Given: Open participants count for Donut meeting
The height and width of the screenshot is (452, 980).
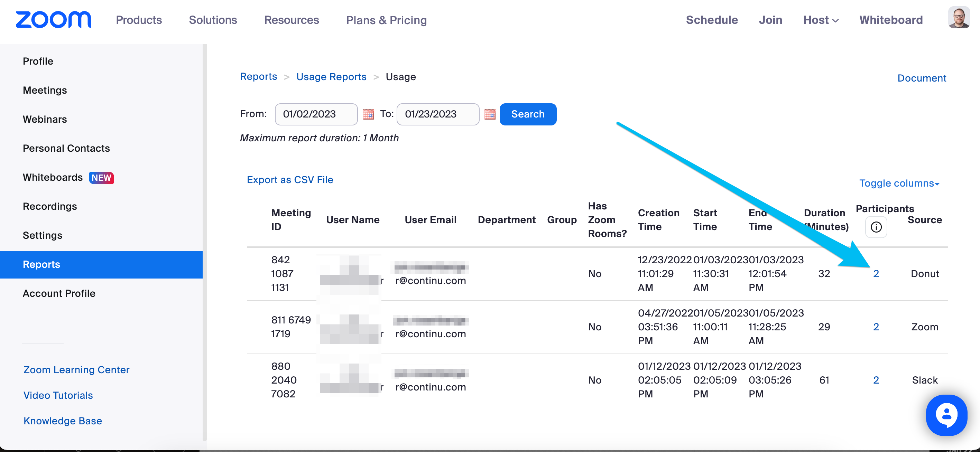Looking at the screenshot, I should 876,274.
